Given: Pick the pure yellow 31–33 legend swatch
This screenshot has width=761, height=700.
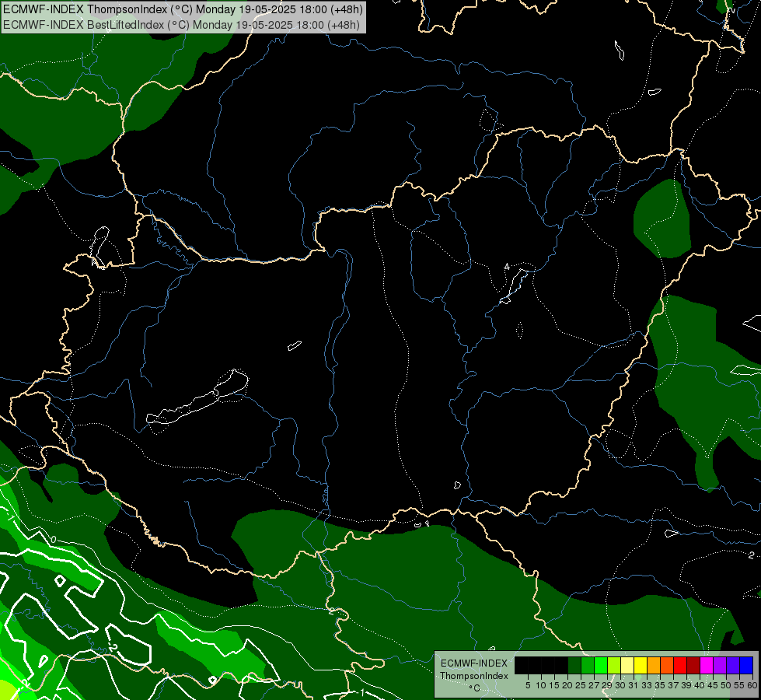Looking at the screenshot, I should click(641, 664).
